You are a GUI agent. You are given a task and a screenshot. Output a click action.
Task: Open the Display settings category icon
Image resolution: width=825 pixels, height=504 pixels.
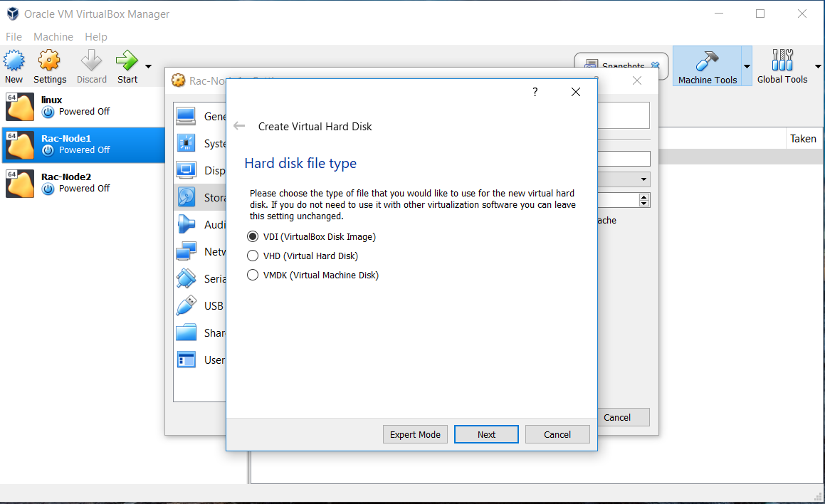186,170
